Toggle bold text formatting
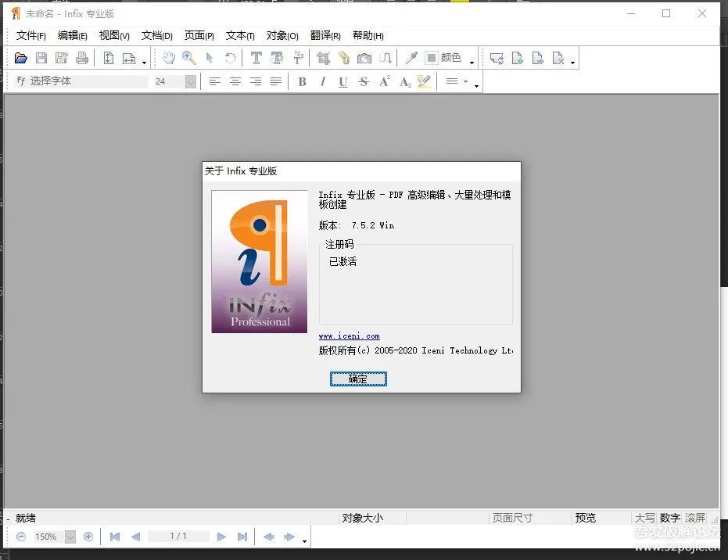The height and width of the screenshot is (560, 728). (x=303, y=81)
